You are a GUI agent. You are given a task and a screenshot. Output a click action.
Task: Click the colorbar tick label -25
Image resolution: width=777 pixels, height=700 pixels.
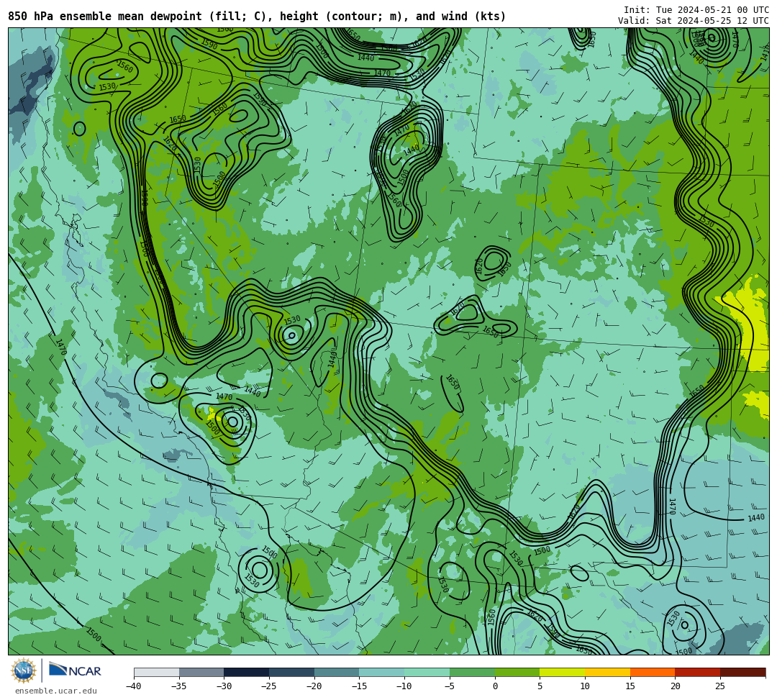(268, 686)
